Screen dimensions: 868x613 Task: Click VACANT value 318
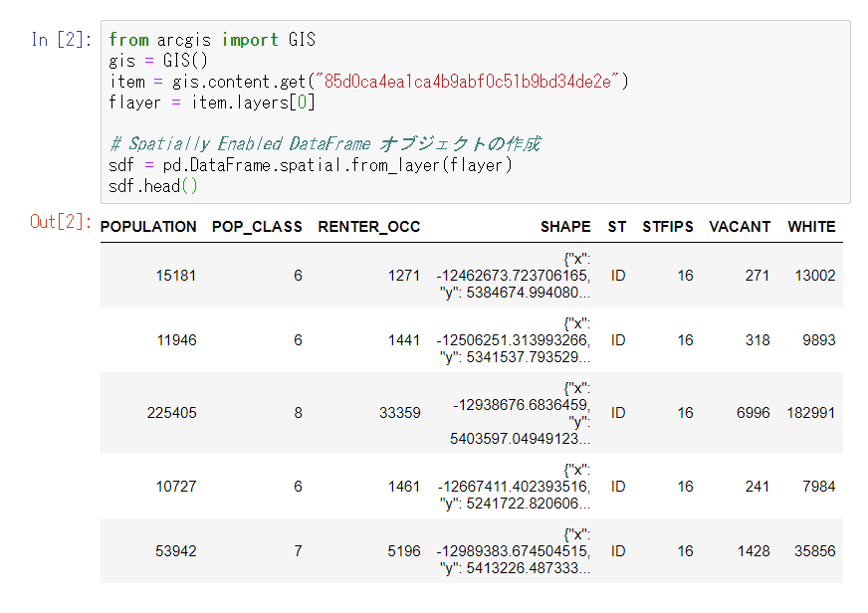pos(757,340)
